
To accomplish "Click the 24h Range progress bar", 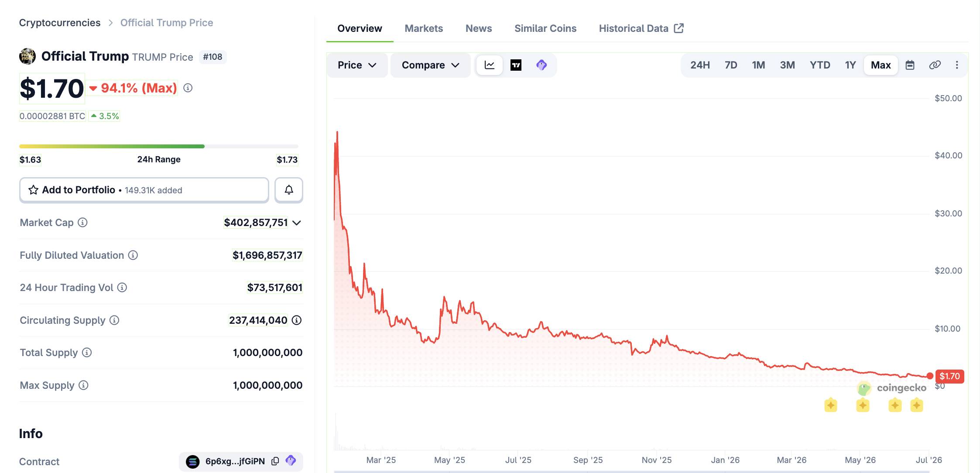I will click(159, 146).
